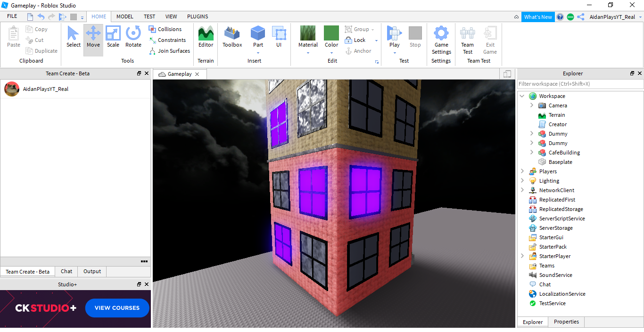Click the What's New button
644x332 pixels.
538,17
